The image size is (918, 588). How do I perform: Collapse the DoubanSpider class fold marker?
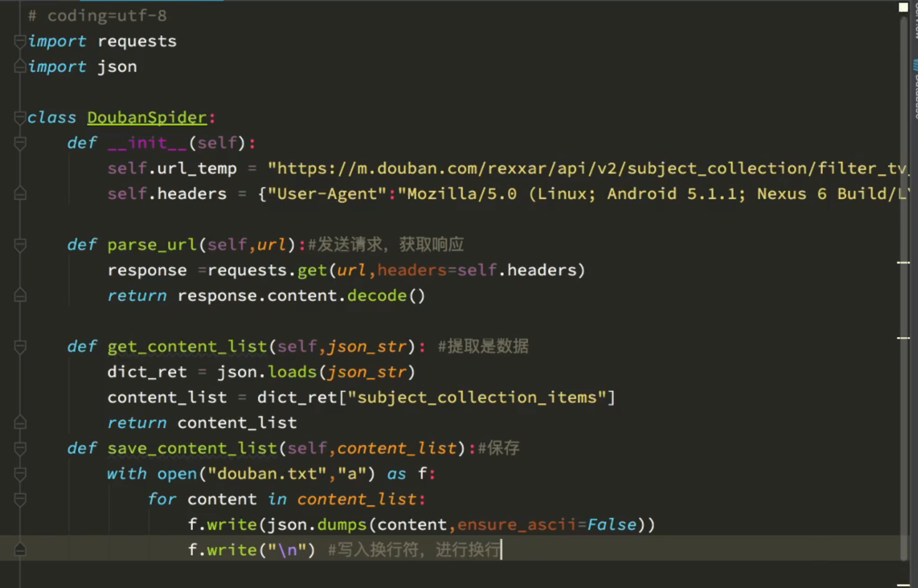20,118
